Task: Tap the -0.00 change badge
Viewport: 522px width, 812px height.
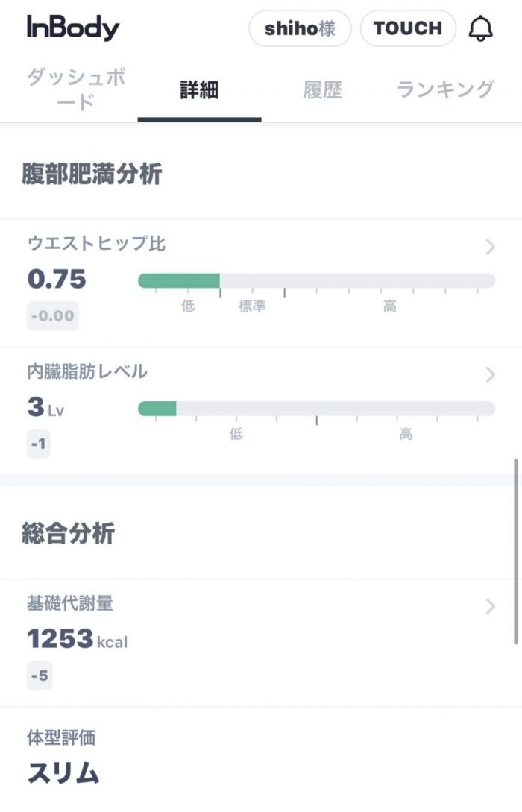Action: (53, 316)
